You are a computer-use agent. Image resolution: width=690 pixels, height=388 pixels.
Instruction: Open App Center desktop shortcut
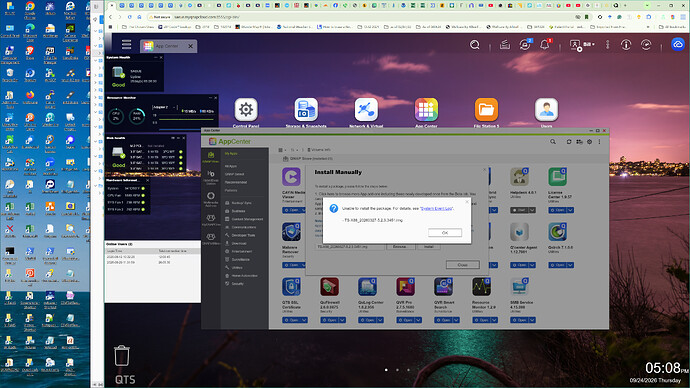coord(426,110)
